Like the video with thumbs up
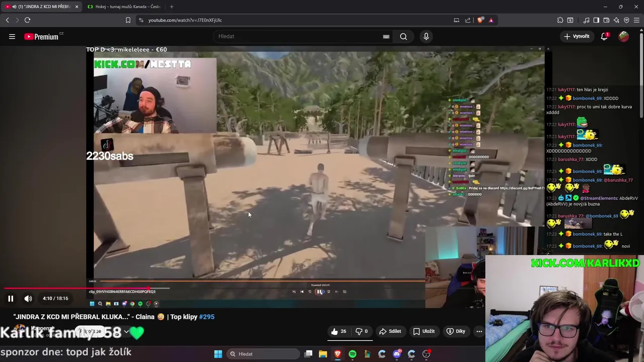 339,331
